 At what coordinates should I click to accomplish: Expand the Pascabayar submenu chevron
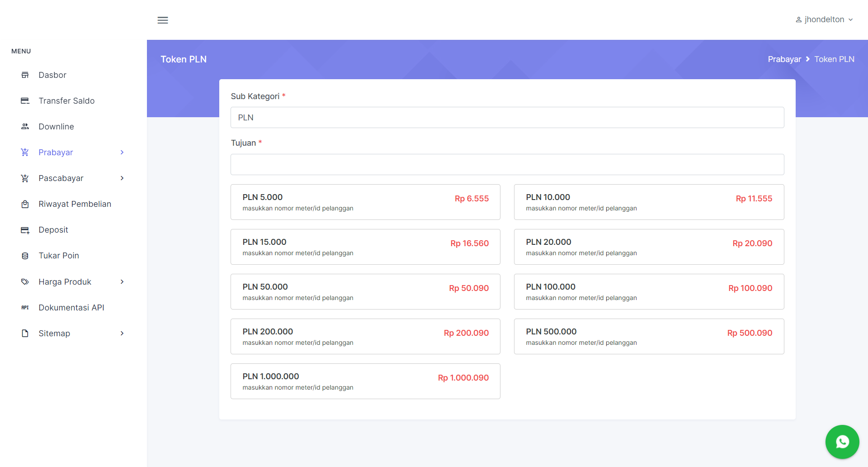click(122, 178)
